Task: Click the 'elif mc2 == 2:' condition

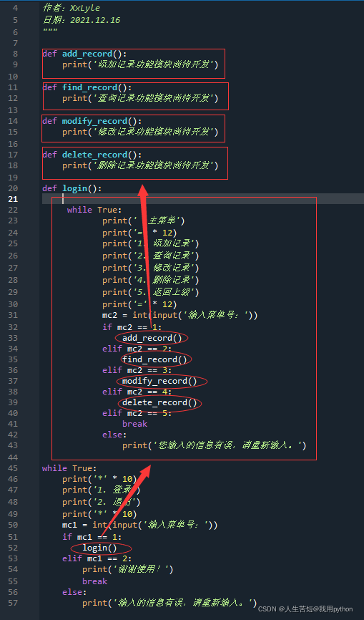Action: click(137, 349)
